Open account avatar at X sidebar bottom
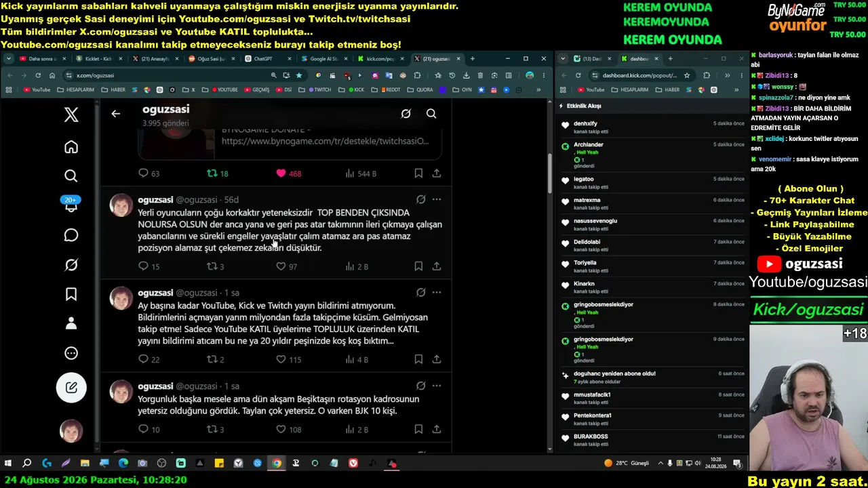 [x=71, y=431]
